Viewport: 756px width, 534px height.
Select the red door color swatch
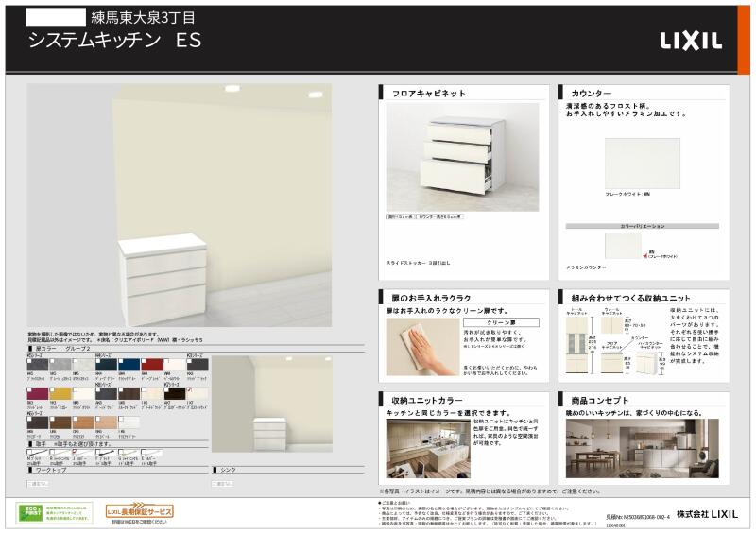coord(152,365)
